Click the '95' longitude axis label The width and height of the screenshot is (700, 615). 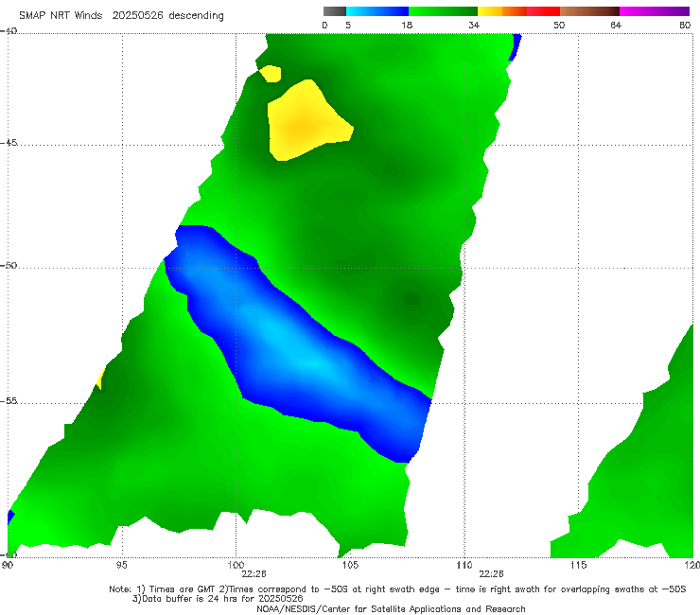coord(121,566)
